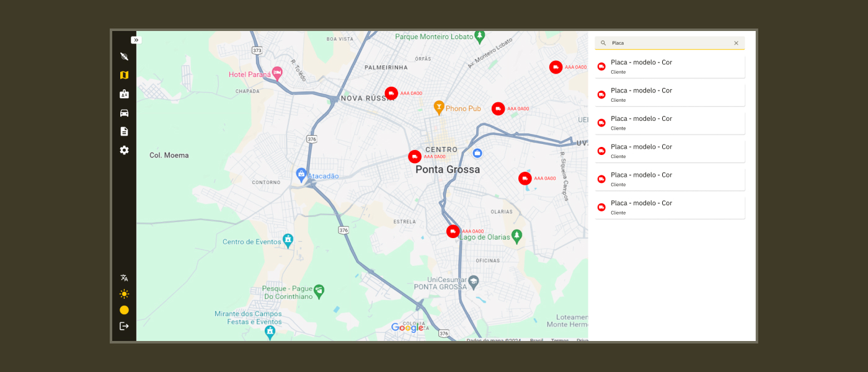Select the first Placa - modelo - Cor card
This screenshot has height=372, width=868.
670,66
